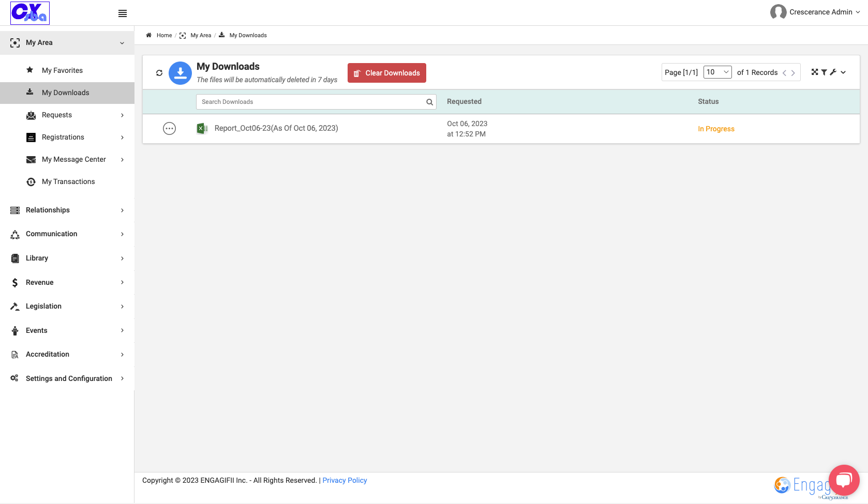The width and height of the screenshot is (868, 504).
Task: Click the CX logo
Action: pyautogui.click(x=30, y=13)
